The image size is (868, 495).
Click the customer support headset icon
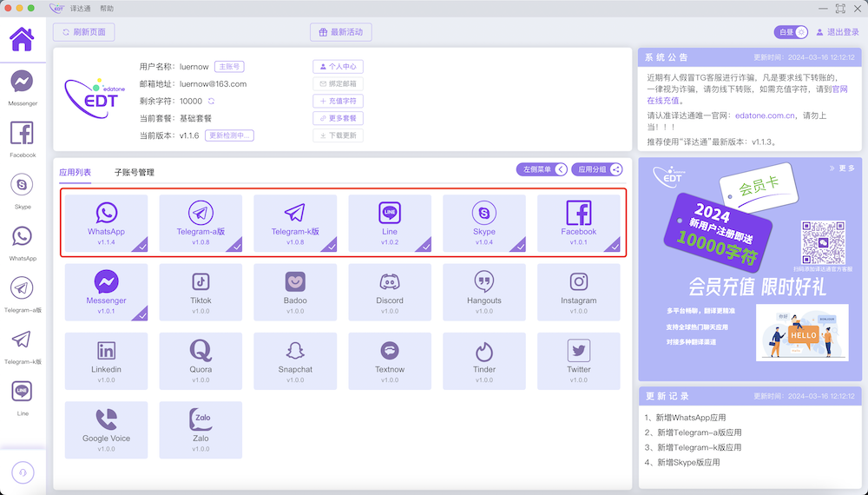coord(23,472)
